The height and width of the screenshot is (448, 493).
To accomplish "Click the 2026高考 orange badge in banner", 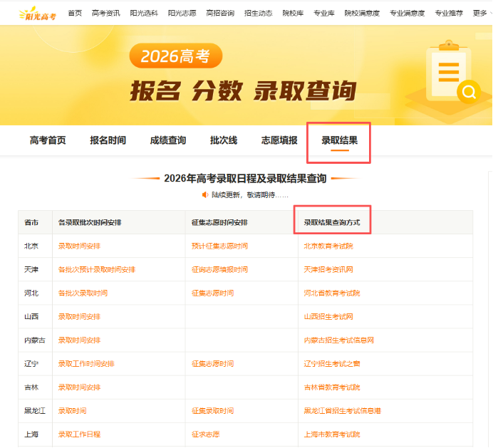I will point(176,56).
